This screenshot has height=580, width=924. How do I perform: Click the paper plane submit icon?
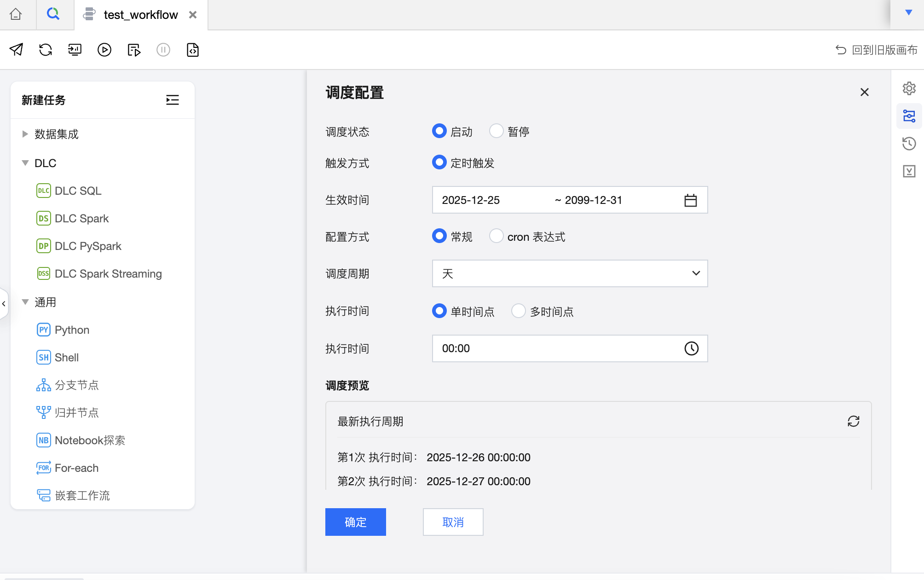tap(16, 50)
